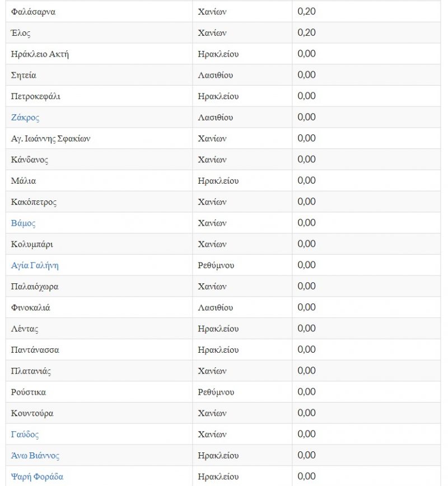448x486 pixels.
Task: Select the Κακόπετρος name cell
Action: [x=34, y=202]
